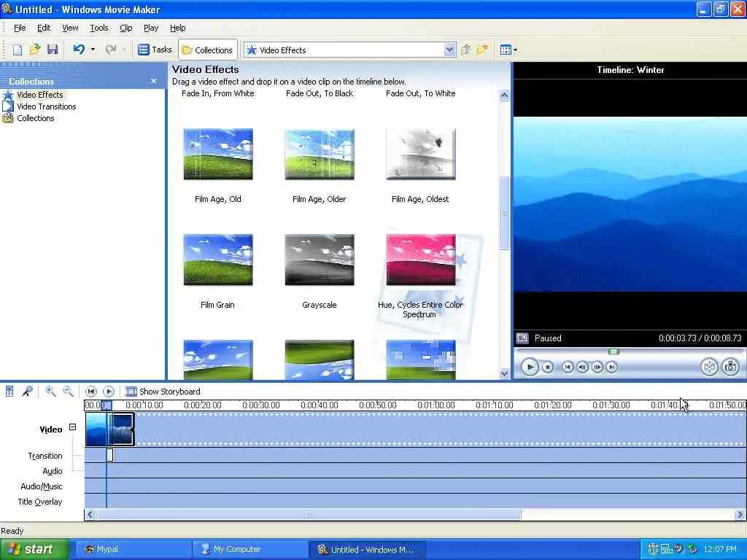Screen dimensions: 747x560
Task: Go up one level in collections
Action: 466,50
